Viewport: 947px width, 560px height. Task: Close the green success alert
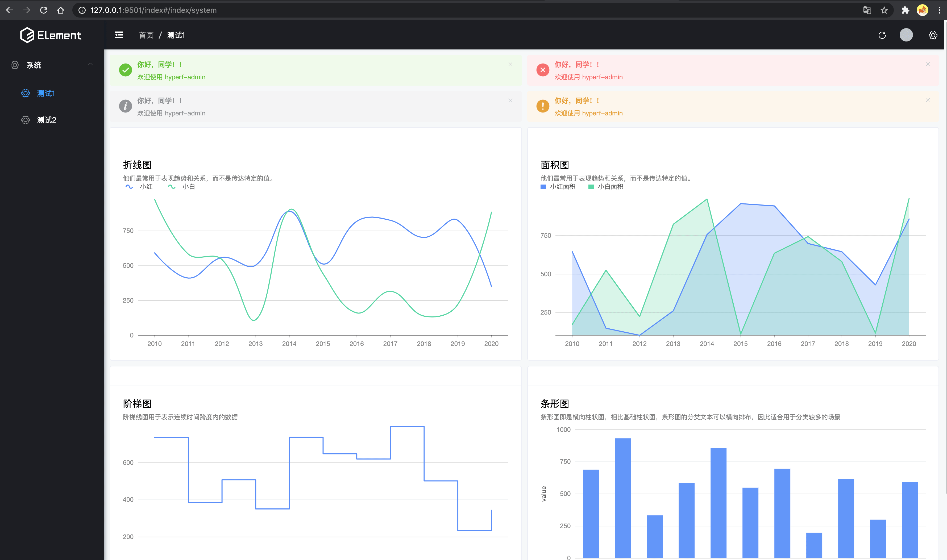coord(510,64)
